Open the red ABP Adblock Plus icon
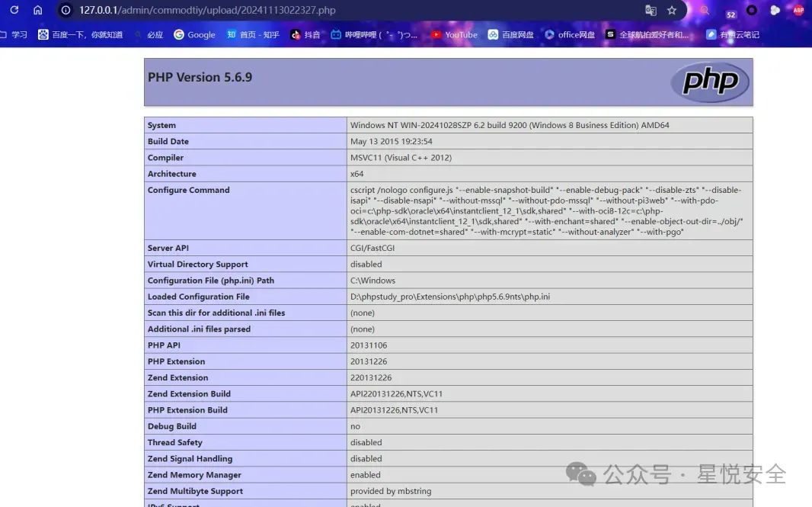 coord(798,10)
